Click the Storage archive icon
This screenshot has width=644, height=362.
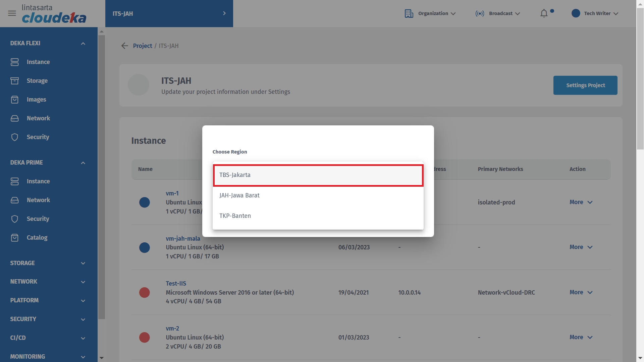(15, 81)
